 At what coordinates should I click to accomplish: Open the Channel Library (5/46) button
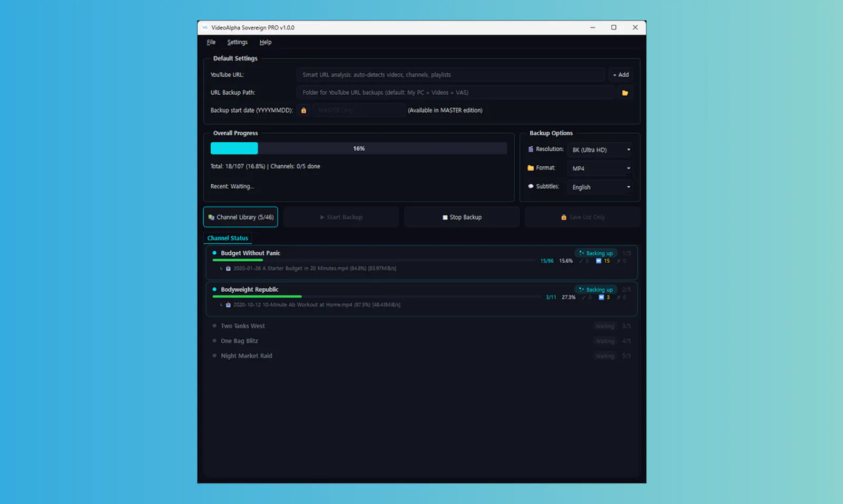[x=241, y=217]
